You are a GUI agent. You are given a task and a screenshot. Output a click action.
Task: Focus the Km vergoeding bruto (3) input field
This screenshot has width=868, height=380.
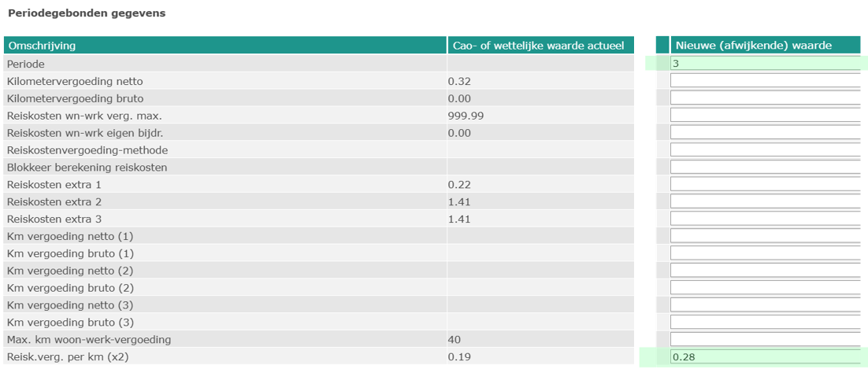(764, 323)
